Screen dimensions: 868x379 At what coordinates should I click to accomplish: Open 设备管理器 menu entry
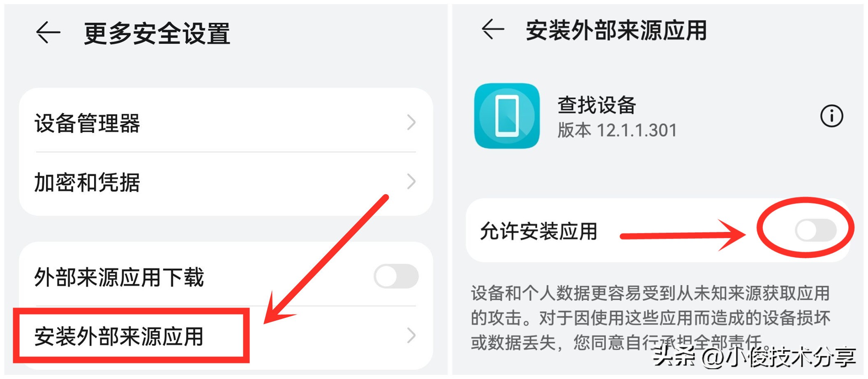coord(226,122)
